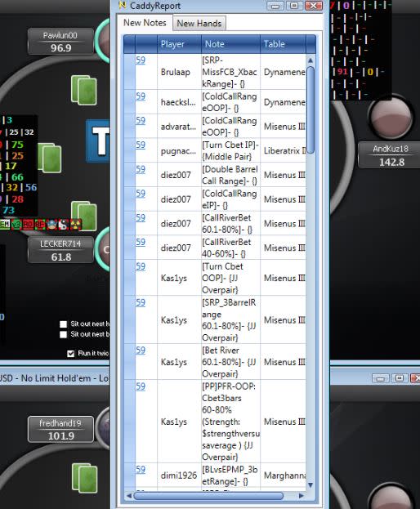
Task: Click the Pawlun00 player name plate
Action: tap(60, 42)
